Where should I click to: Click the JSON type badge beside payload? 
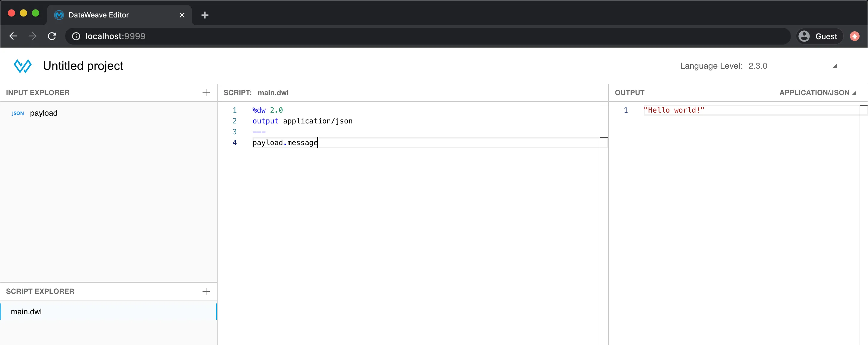18,113
